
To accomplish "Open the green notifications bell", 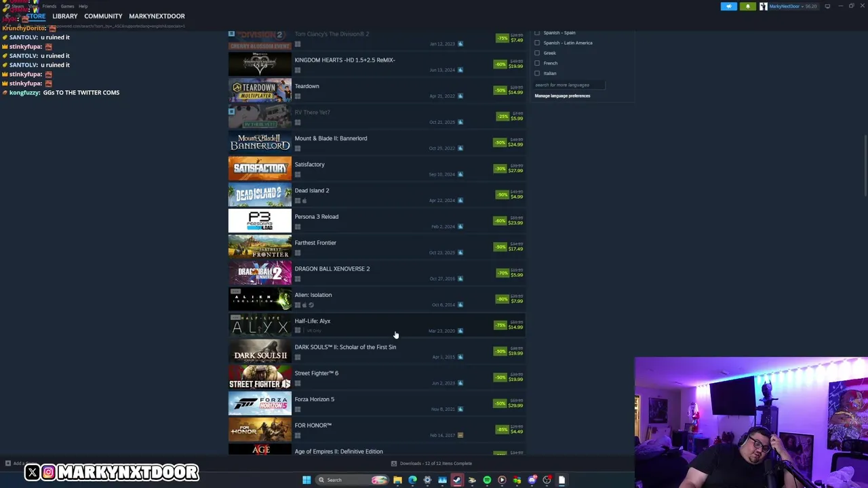I will click(x=748, y=6).
